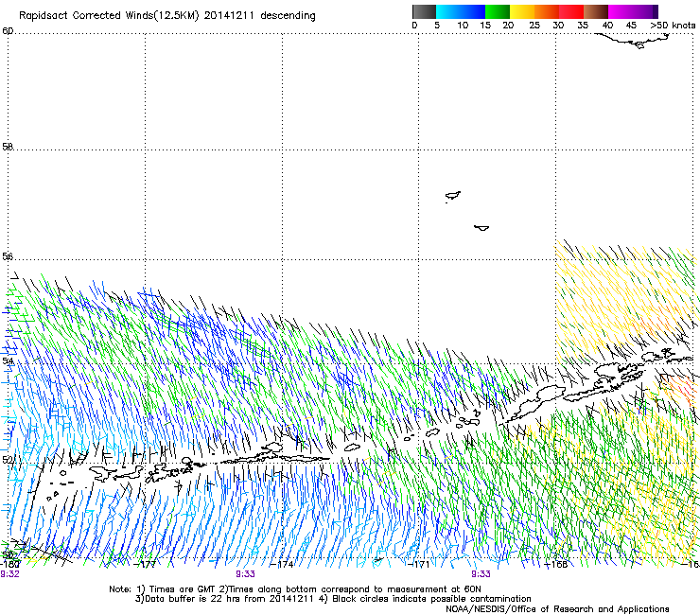The height and width of the screenshot is (615, 700).
Task: Click the '-177' longitude axis label
Action: point(145,565)
